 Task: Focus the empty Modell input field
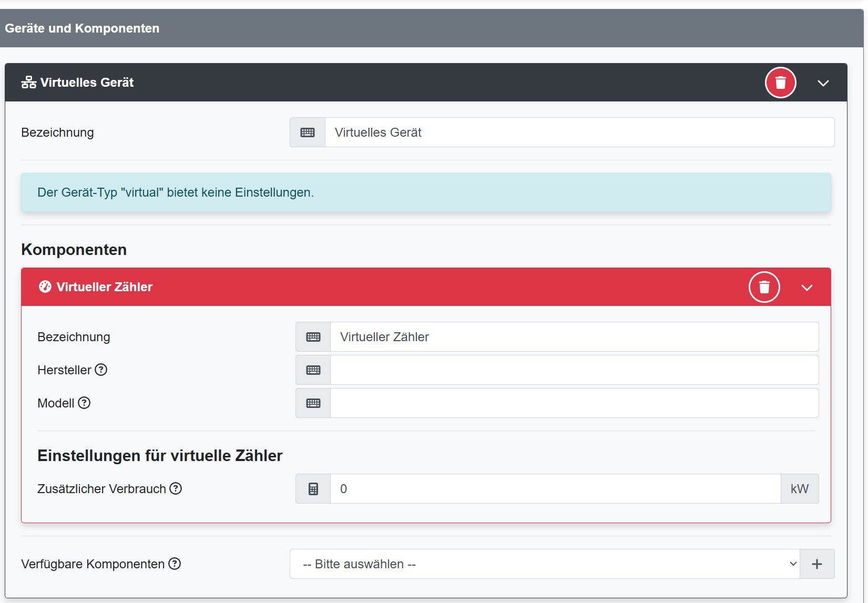click(574, 403)
